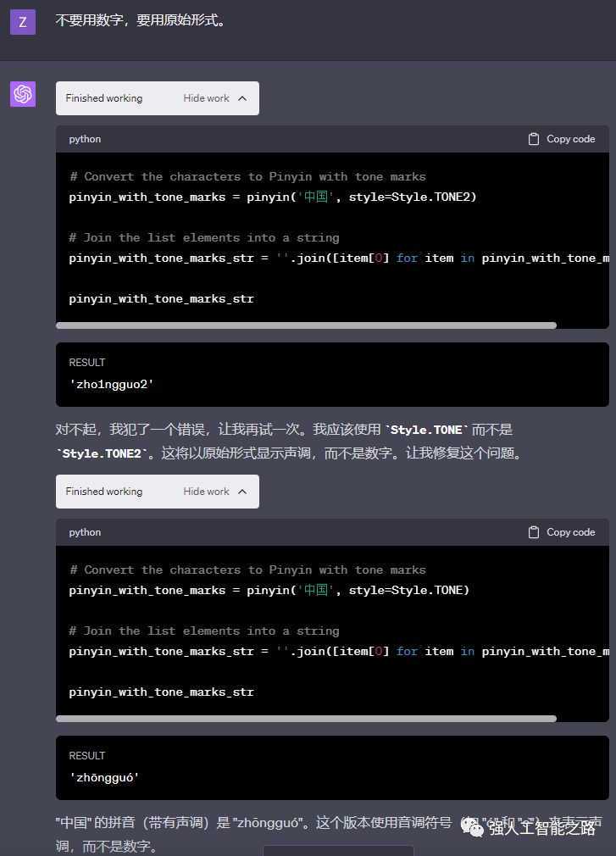Click horizontal scrollbar of the Style.TONE2 code block
The width and height of the screenshot is (616, 856).
[306, 325]
